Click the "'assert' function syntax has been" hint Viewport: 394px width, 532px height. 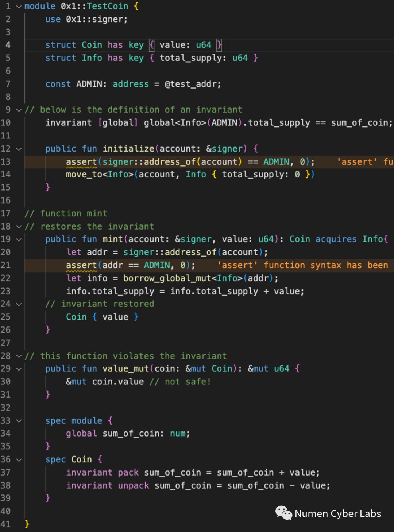(303, 265)
